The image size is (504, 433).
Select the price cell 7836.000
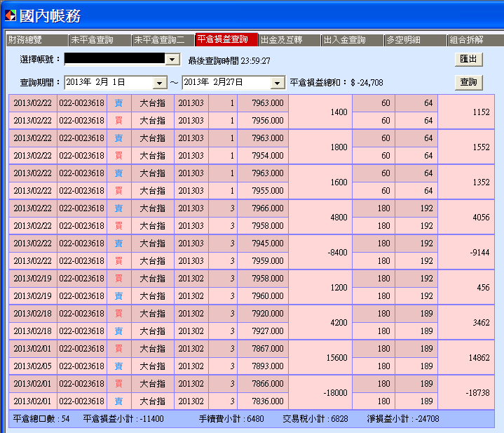[263, 401]
